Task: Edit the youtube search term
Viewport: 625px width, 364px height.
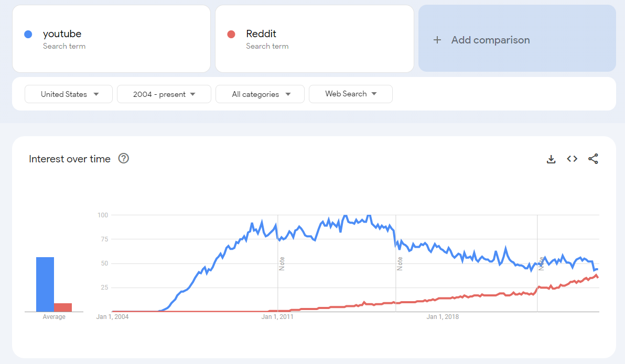Action: (x=62, y=34)
